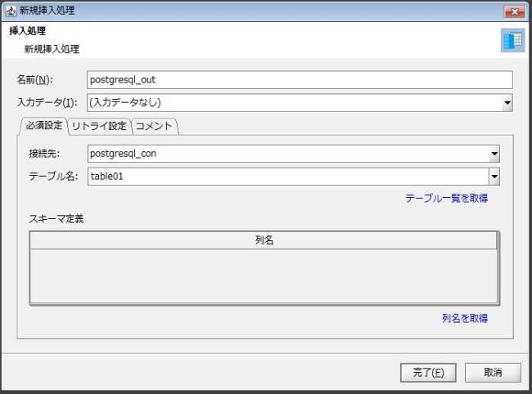
Task: Expand the テーブル名 dropdown arrow
Action: pos(494,176)
